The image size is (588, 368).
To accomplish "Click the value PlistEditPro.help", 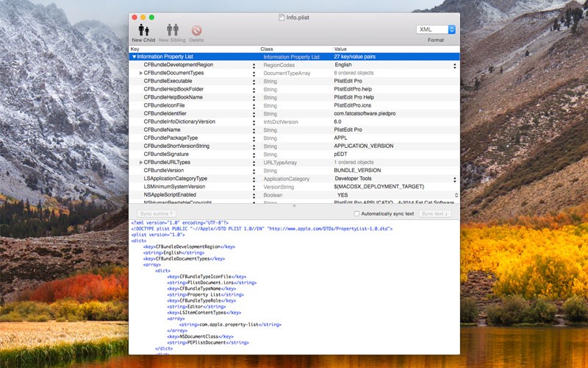I will tap(353, 89).
